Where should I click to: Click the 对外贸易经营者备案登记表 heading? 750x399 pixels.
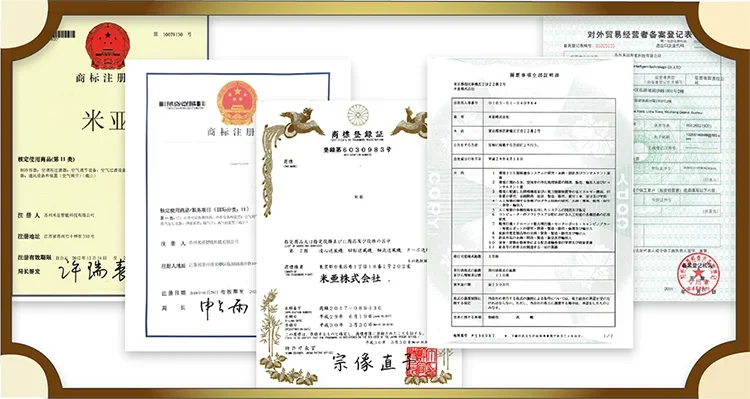[640, 34]
